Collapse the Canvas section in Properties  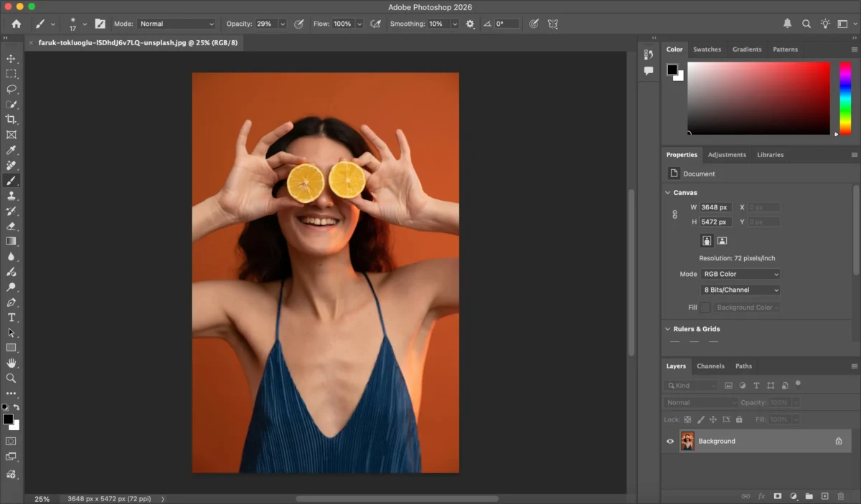point(667,193)
